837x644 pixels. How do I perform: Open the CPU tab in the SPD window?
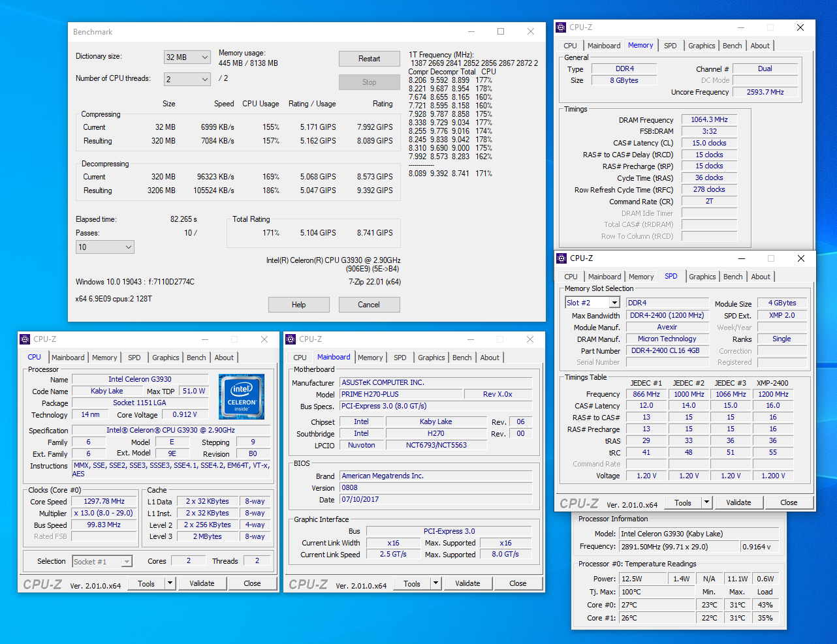571,277
